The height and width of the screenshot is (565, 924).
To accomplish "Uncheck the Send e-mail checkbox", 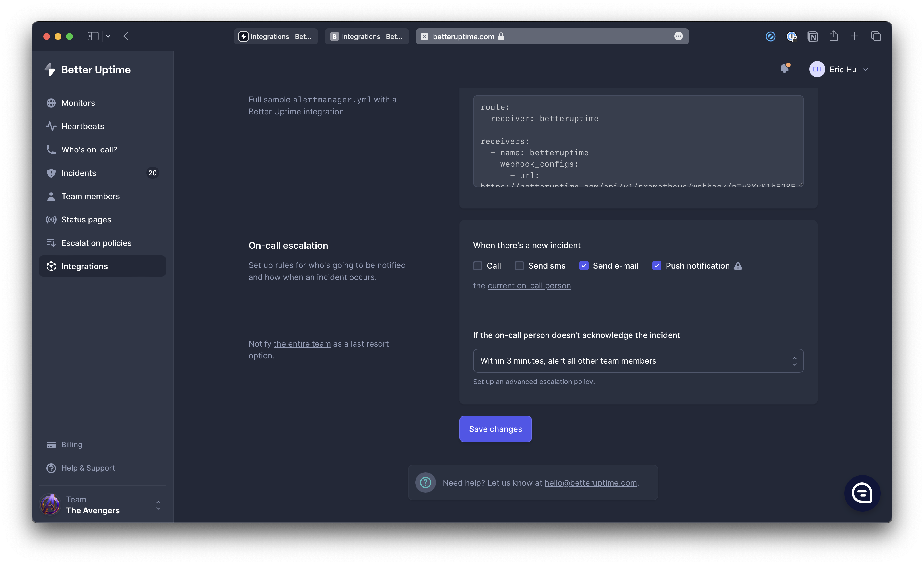I will click(584, 266).
